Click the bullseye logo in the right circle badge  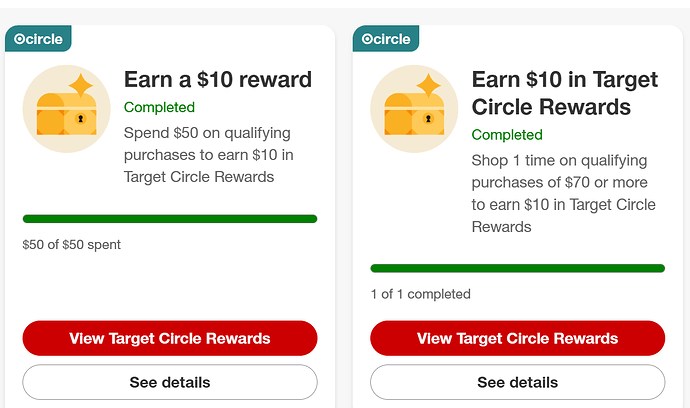click(x=367, y=39)
